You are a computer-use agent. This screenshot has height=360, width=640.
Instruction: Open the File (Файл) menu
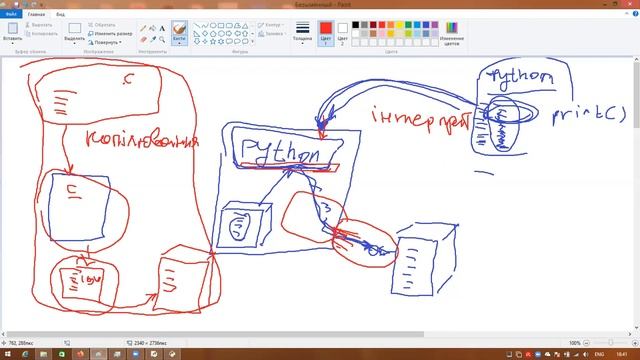point(11,14)
